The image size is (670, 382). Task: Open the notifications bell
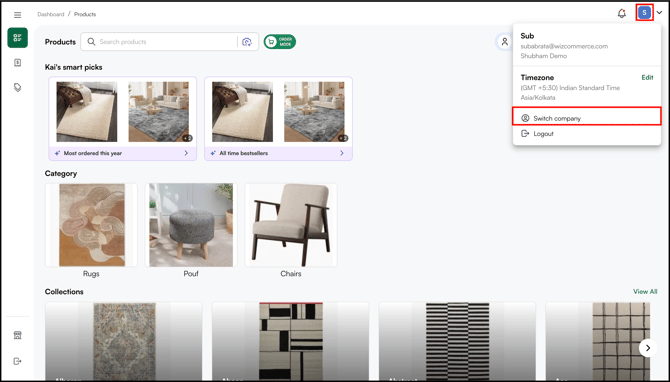pos(622,14)
